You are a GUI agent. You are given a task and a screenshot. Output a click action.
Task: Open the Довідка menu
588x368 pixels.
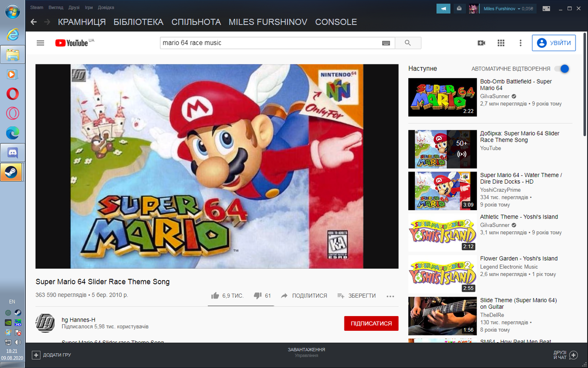(x=106, y=7)
